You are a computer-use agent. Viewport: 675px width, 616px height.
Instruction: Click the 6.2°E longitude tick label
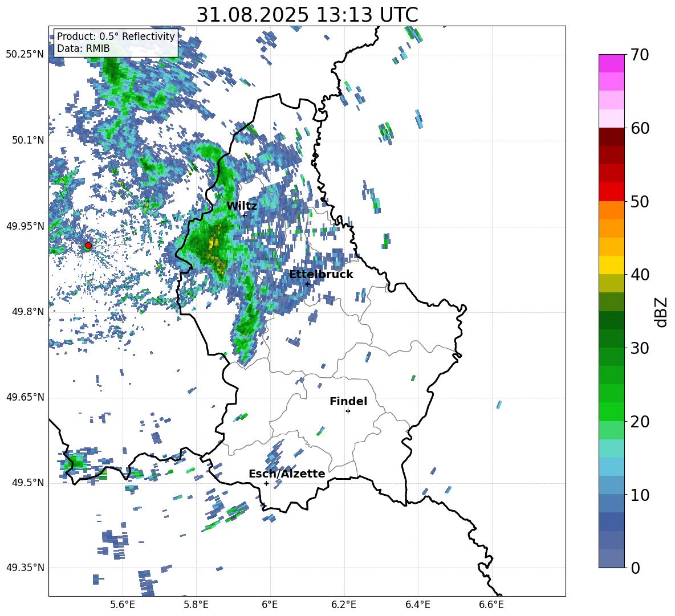click(x=344, y=605)
